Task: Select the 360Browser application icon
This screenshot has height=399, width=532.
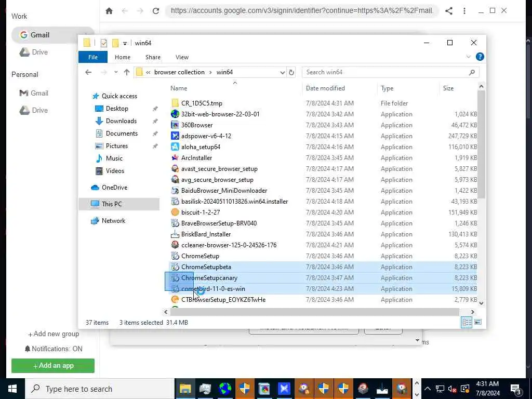Action: [x=175, y=125]
